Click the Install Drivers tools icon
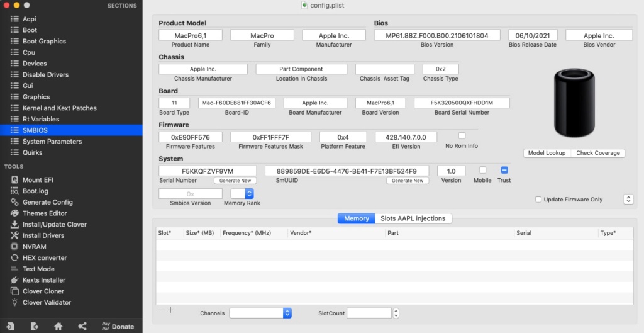 tap(14, 235)
